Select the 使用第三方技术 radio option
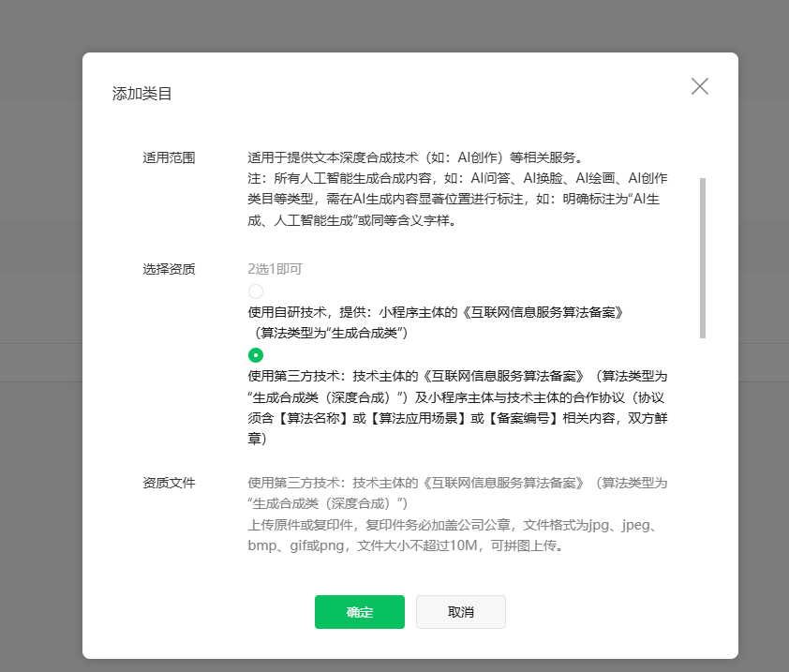The image size is (789, 672). [x=256, y=355]
